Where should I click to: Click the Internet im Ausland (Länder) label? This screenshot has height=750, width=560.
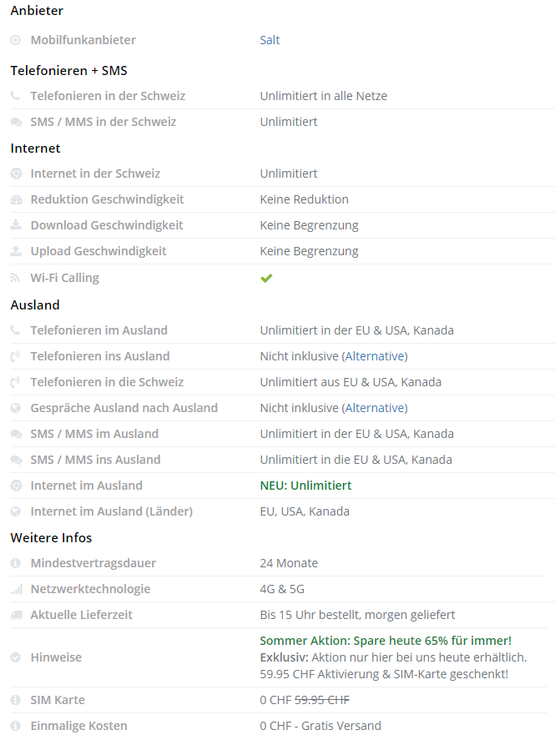[111, 511]
